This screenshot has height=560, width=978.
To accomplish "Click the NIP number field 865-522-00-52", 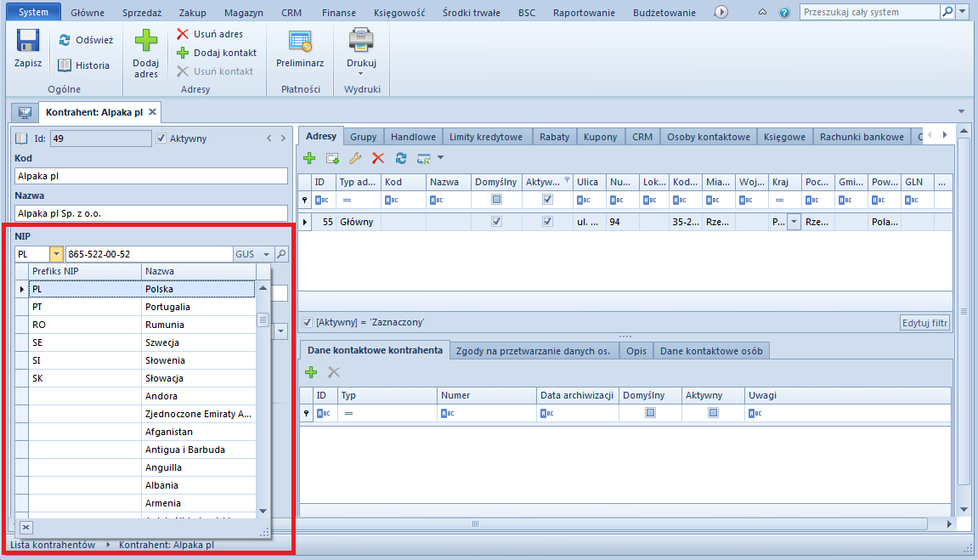I will [x=149, y=254].
